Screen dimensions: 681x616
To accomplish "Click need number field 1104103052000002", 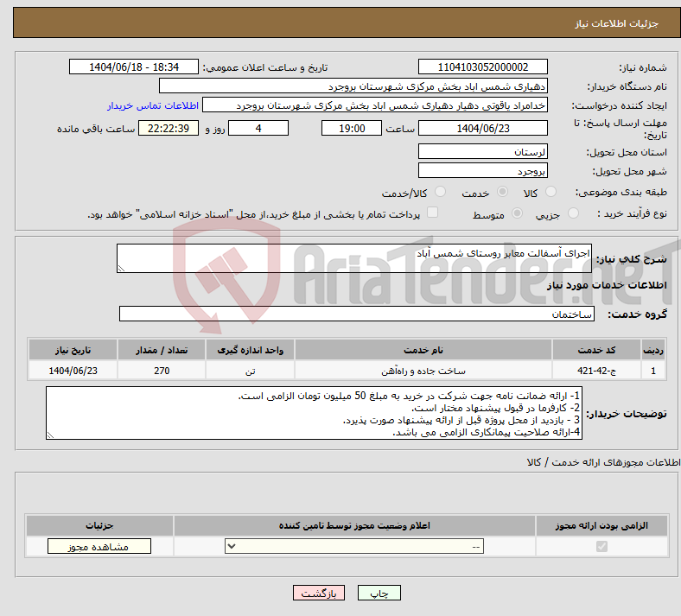I will point(483,67).
